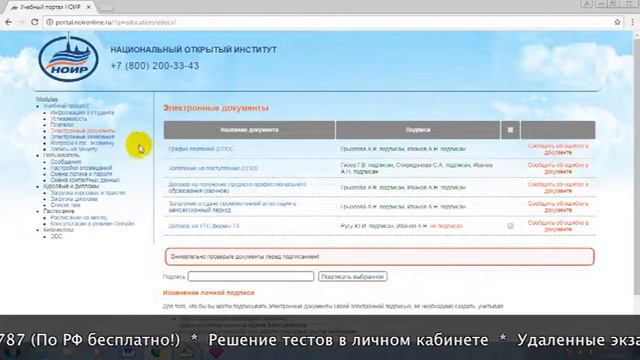Close the Учебный портал НОИР tab
The height and width of the screenshot is (360, 640).
coord(89,7)
